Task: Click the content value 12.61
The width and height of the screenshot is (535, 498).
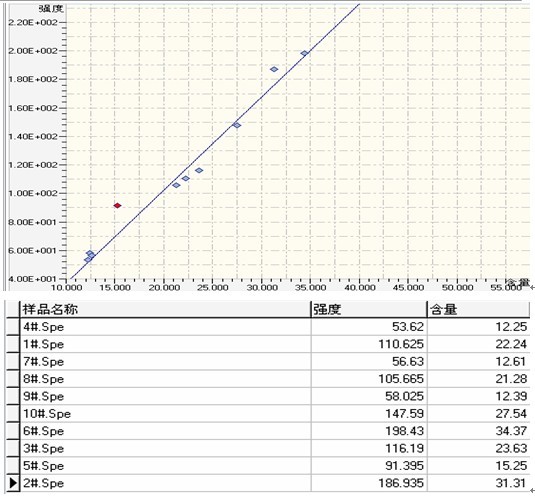Action: pos(511,362)
